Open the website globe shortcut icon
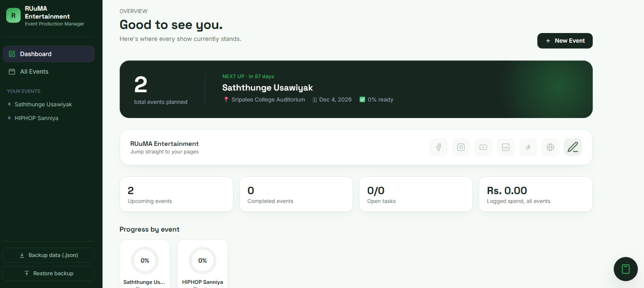644x288 pixels. coord(550,147)
